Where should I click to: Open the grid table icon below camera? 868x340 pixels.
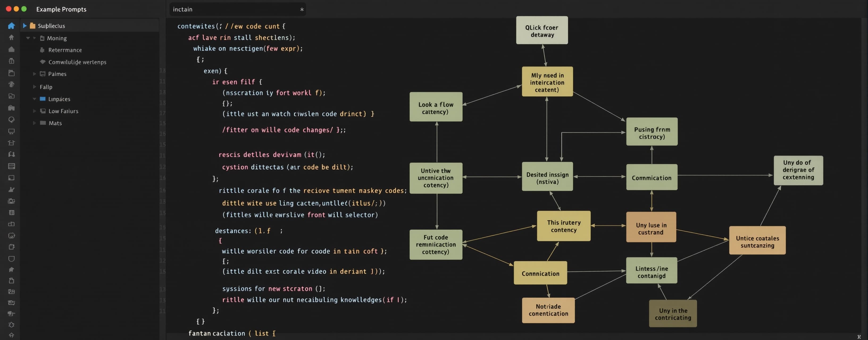(11, 212)
